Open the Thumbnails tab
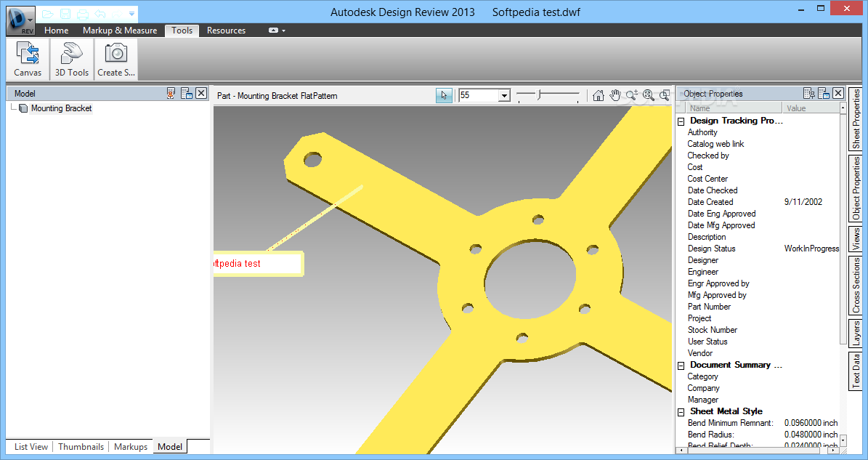 point(81,447)
